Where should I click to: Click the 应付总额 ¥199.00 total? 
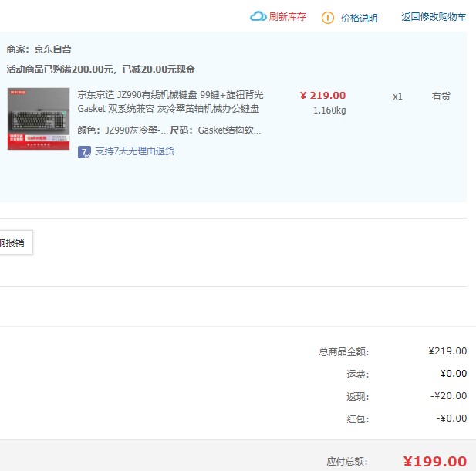(x=434, y=462)
